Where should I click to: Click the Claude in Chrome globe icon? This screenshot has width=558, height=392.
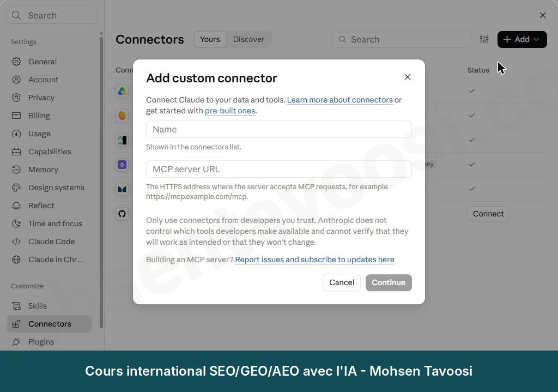click(16, 260)
